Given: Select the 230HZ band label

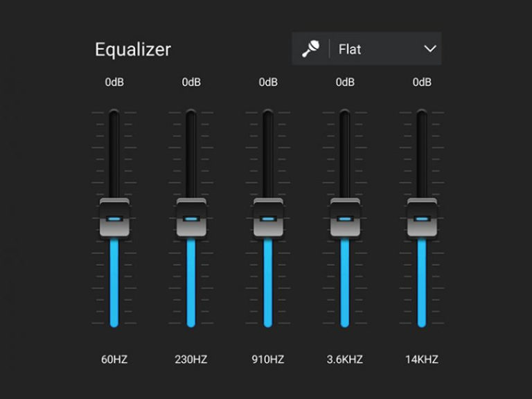Looking at the screenshot, I should click(191, 360).
